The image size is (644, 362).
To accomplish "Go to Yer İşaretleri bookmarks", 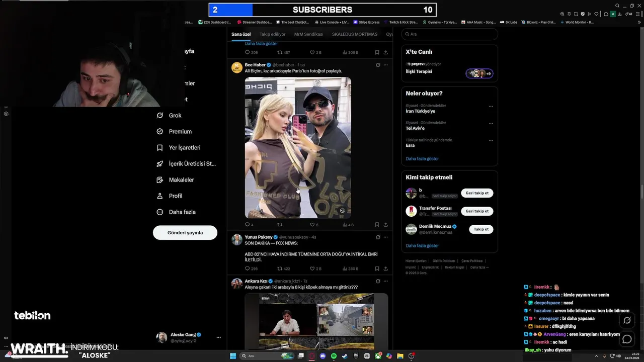I will pyautogui.click(x=178, y=148).
